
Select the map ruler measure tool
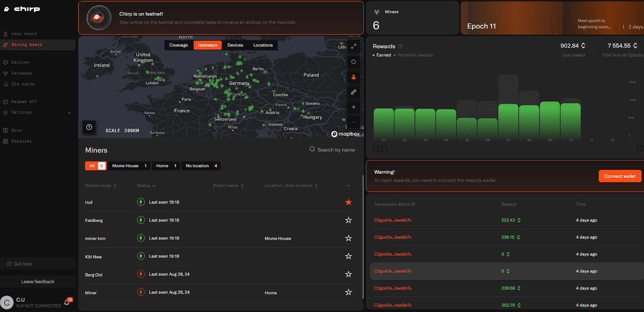point(353,92)
